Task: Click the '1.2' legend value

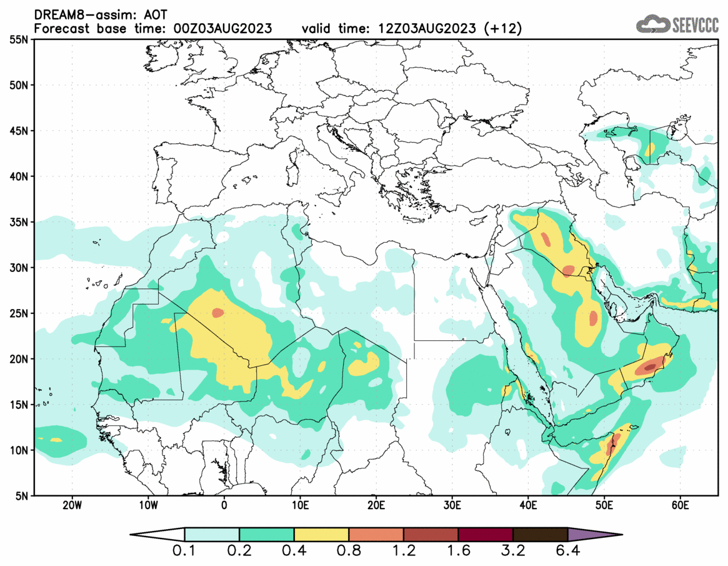Action: tap(404, 552)
